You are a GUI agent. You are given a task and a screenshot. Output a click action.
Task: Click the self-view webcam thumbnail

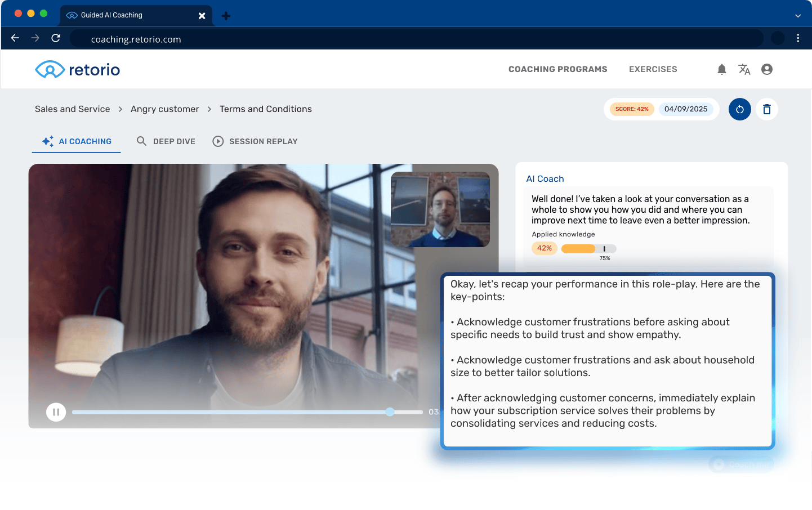click(440, 208)
